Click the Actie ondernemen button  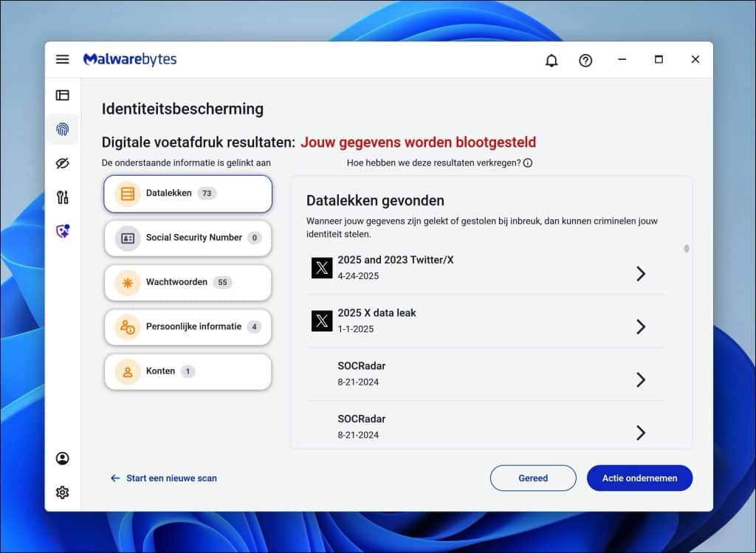pyautogui.click(x=639, y=478)
